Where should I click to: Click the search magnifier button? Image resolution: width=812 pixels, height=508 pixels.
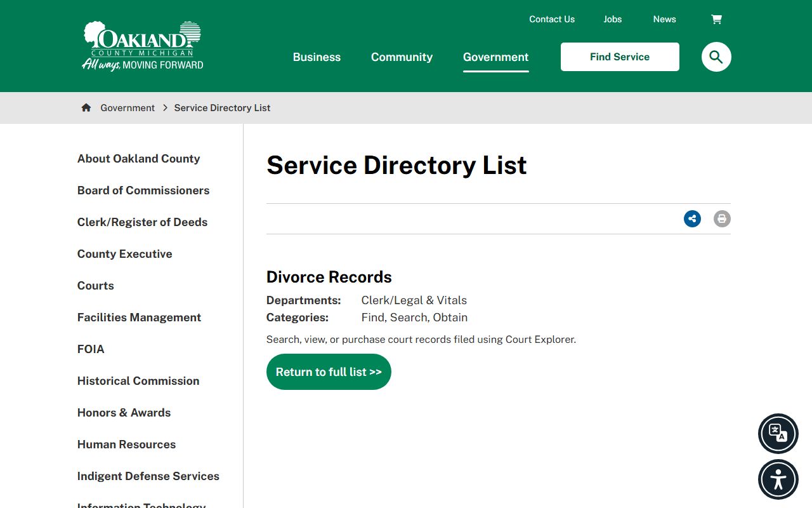click(716, 57)
